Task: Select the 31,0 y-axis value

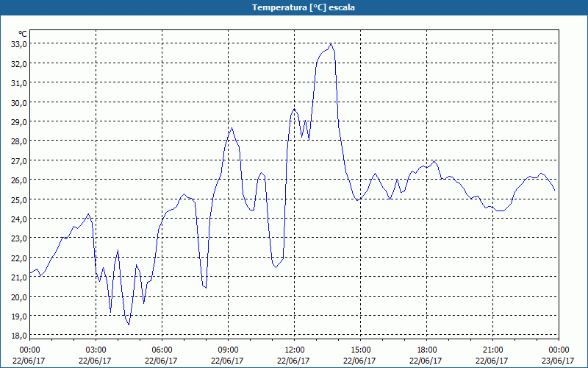Action: click(x=20, y=83)
